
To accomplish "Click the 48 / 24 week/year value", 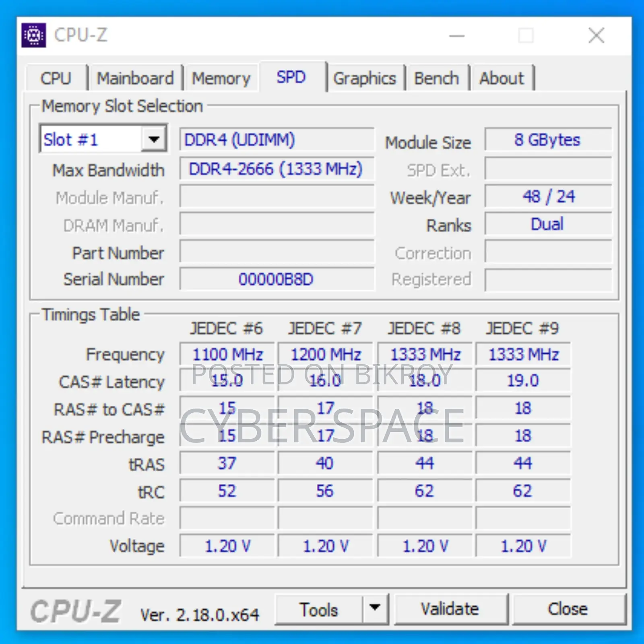I will pos(548,196).
